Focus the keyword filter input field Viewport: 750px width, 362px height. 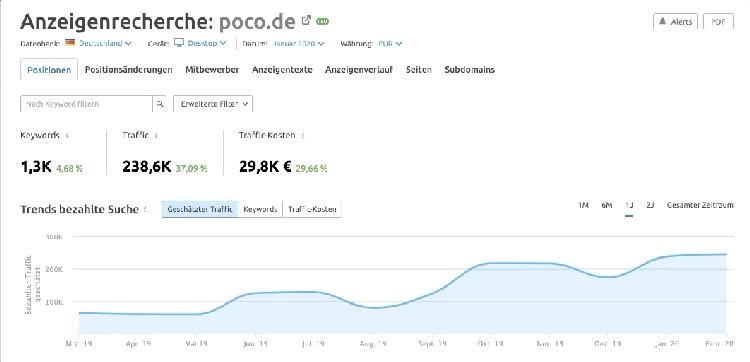click(87, 104)
